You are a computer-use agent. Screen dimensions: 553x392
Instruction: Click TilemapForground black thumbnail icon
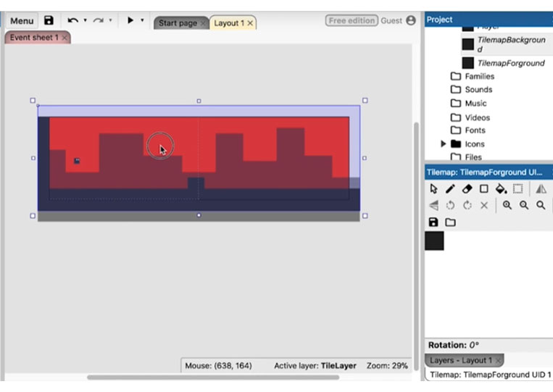[x=468, y=63]
